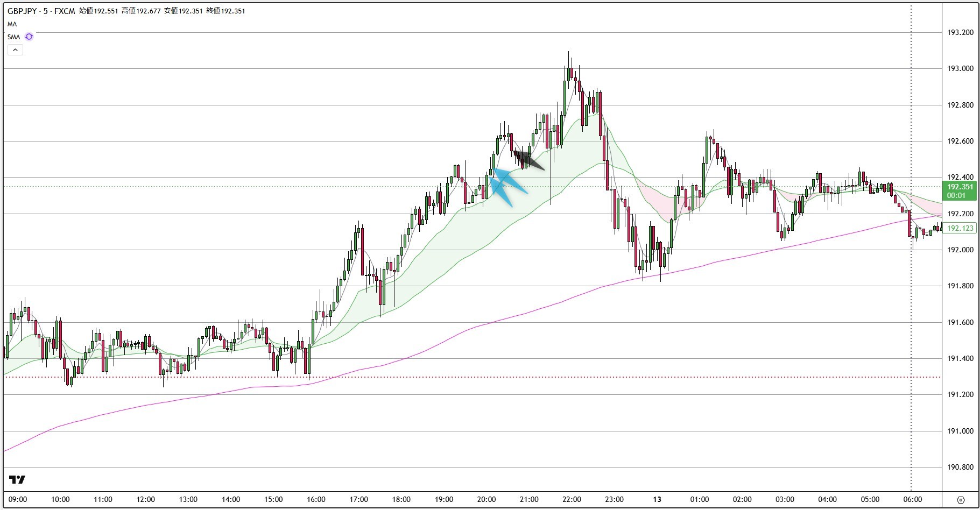
Task: Click the 18:00 time axis label
Action: [x=401, y=499]
